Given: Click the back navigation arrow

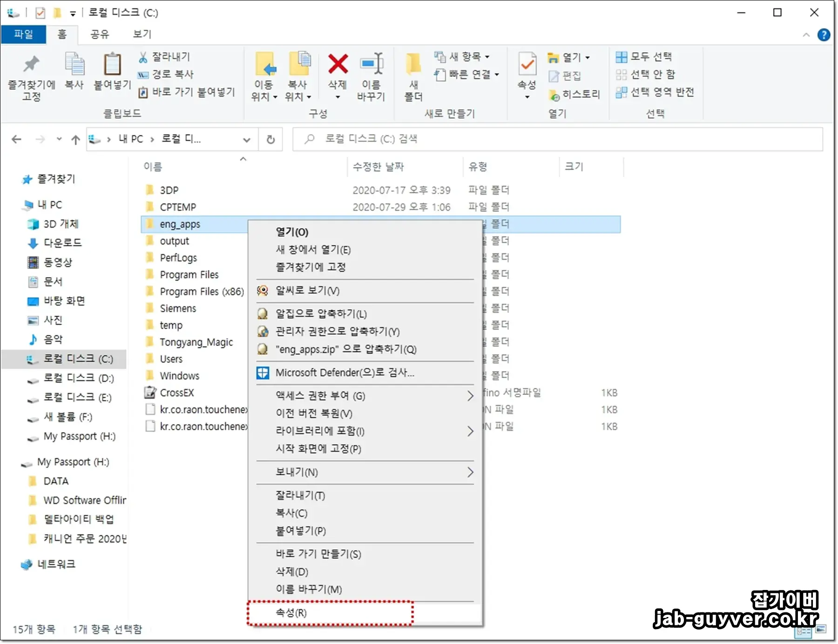Looking at the screenshot, I should coord(16,139).
